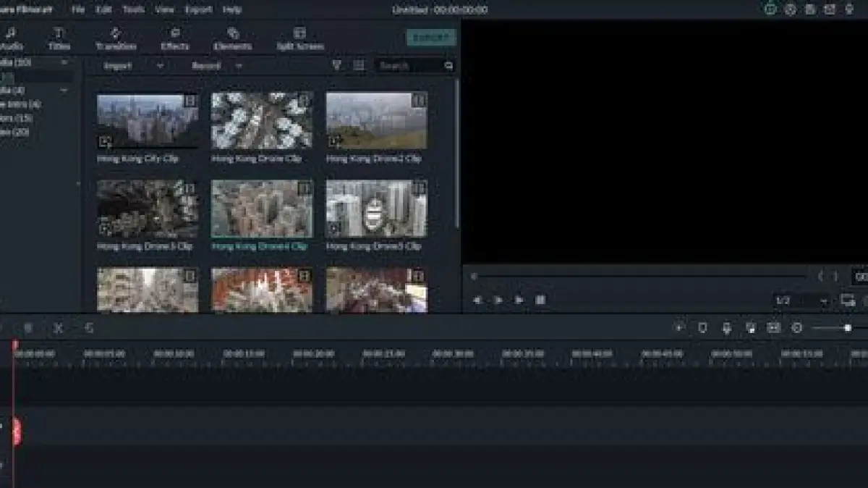Click the green Export button

(x=431, y=38)
